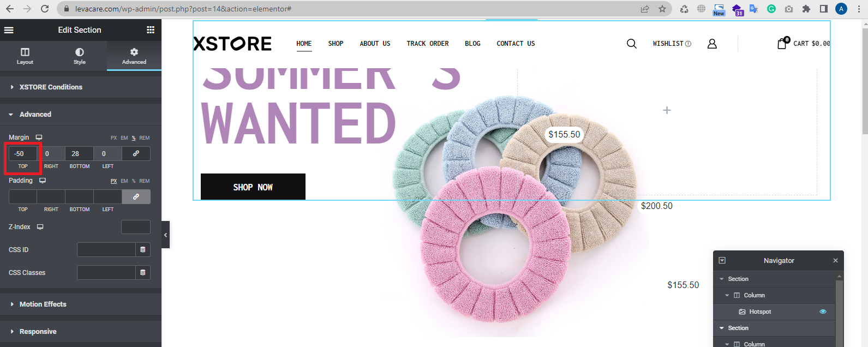Click CSS Classes dynamic tags icon
This screenshot has height=347, width=868.
(x=143, y=272)
